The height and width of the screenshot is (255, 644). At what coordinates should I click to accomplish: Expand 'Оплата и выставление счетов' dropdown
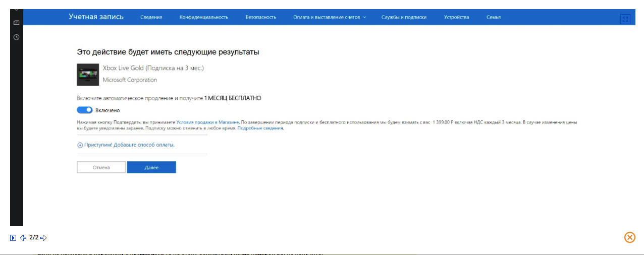330,17
